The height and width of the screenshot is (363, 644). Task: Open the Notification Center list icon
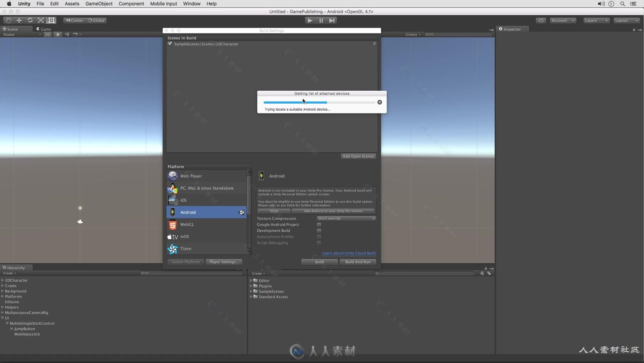pyautogui.click(x=633, y=4)
